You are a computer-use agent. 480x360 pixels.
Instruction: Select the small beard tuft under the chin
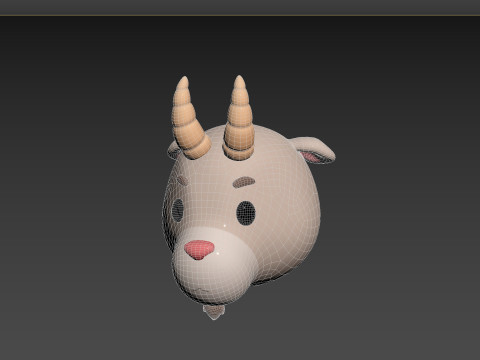214,312
